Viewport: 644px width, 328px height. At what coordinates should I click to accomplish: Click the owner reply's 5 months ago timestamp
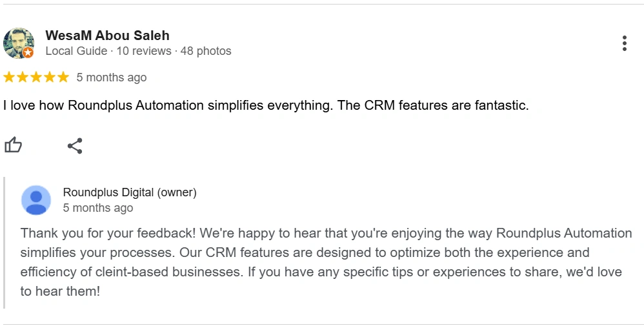pos(97,208)
